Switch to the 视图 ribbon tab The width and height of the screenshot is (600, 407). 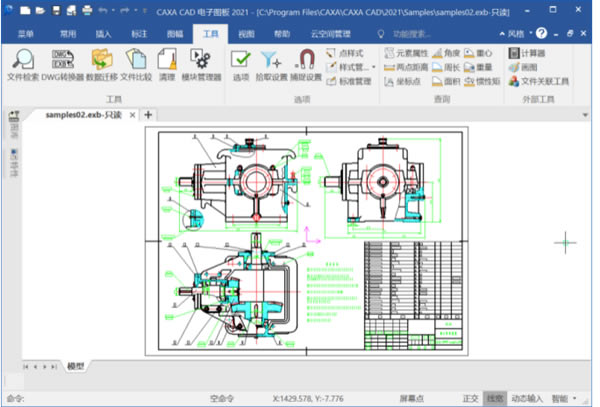[246, 34]
